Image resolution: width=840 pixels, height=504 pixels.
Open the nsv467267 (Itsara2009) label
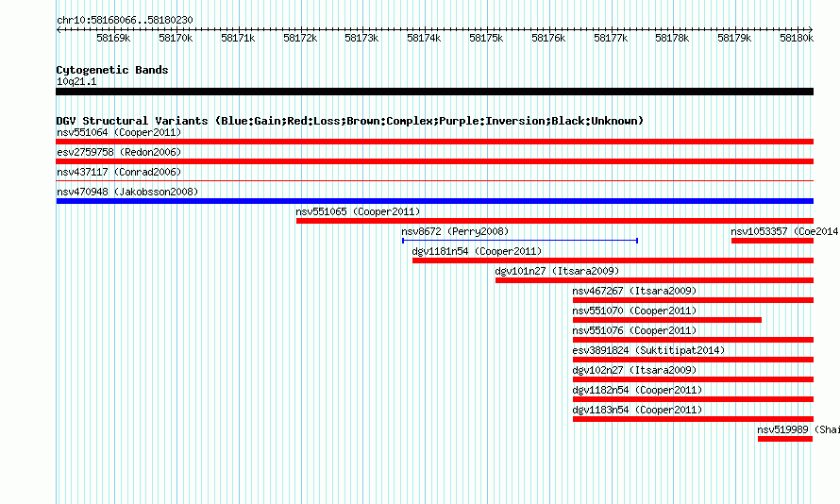pyautogui.click(x=634, y=291)
